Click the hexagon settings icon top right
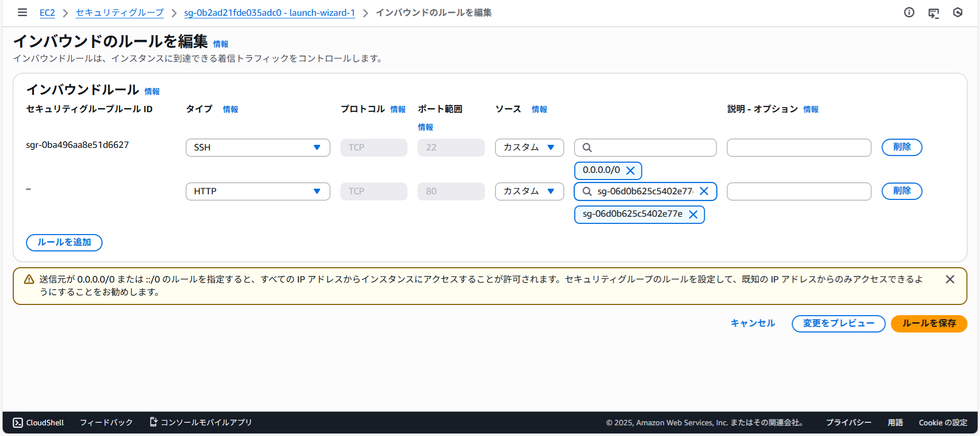980x436 pixels. [958, 12]
